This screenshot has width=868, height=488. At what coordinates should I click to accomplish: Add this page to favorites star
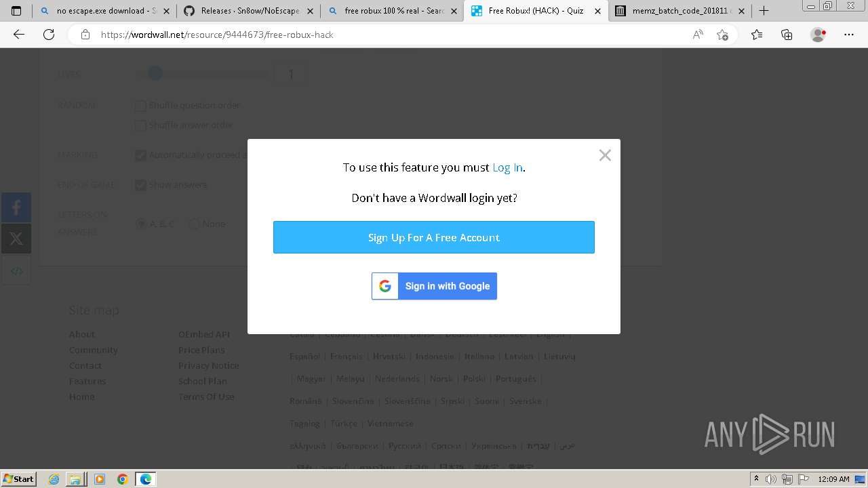[722, 35]
